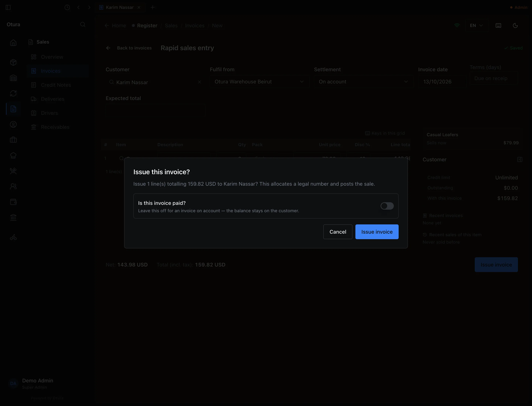Select Deliveries in Sales menu
Screen dimensions: 532x406
click(58, 99)
